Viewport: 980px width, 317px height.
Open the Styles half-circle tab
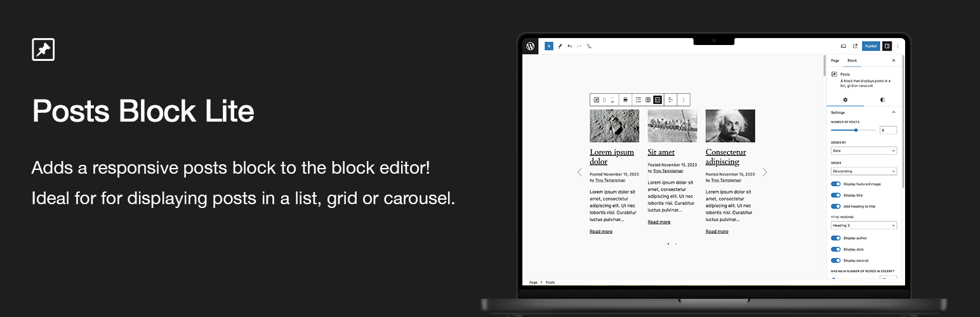click(x=882, y=100)
